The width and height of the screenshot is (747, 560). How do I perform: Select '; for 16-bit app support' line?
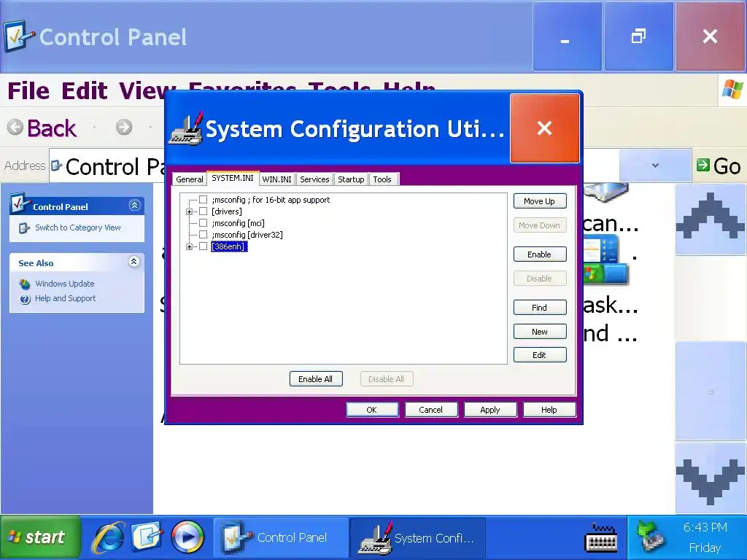[x=271, y=200]
